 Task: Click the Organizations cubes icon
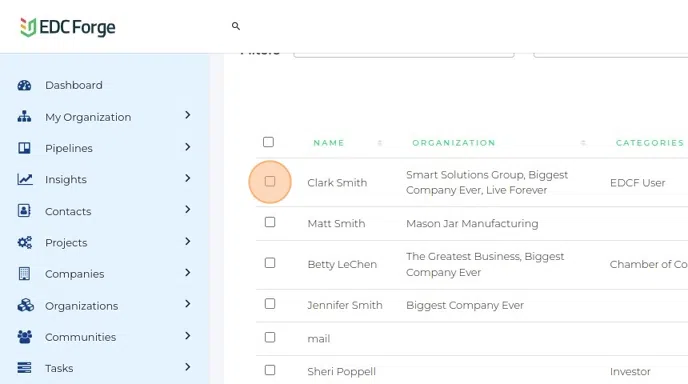(25, 305)
